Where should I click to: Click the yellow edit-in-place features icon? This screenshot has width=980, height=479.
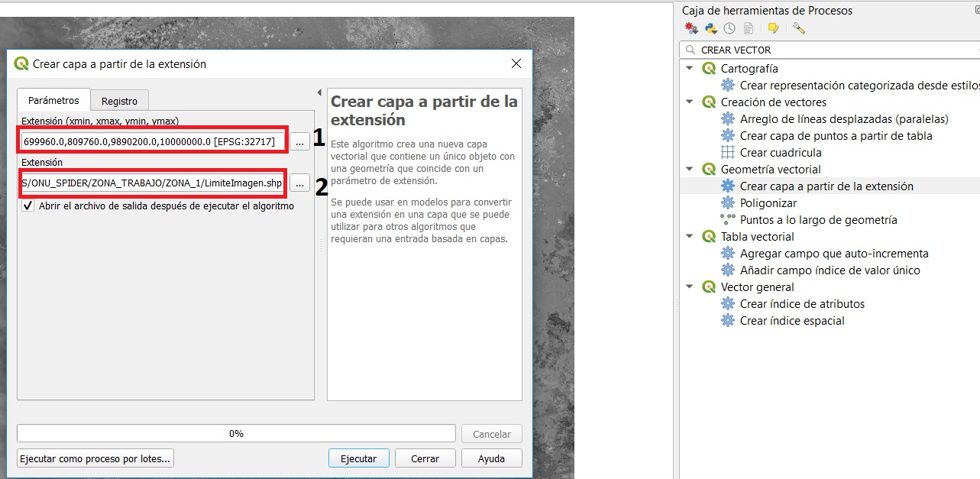tap(773, 29)
